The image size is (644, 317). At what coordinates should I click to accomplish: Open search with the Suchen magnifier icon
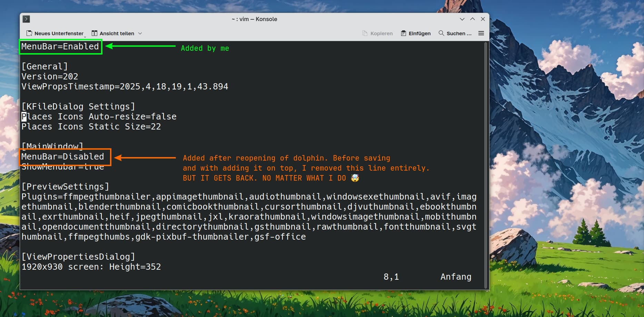[x=441, y=33]
